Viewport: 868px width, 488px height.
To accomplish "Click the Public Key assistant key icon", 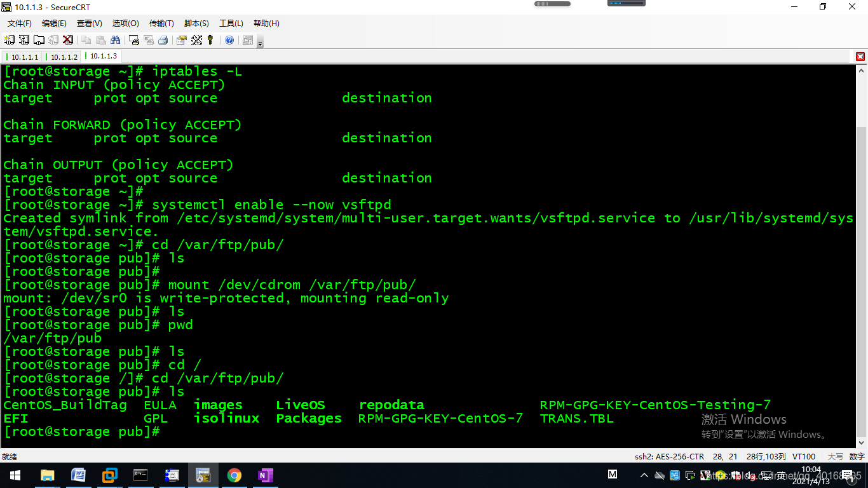I will coord(210,40).
